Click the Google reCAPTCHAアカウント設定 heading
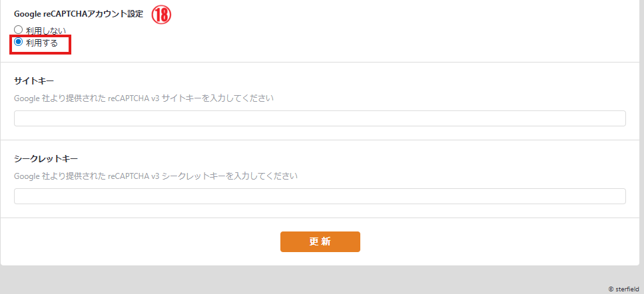Image resolution: width=644 pixels, height=294 pixels. click(79, 14)
